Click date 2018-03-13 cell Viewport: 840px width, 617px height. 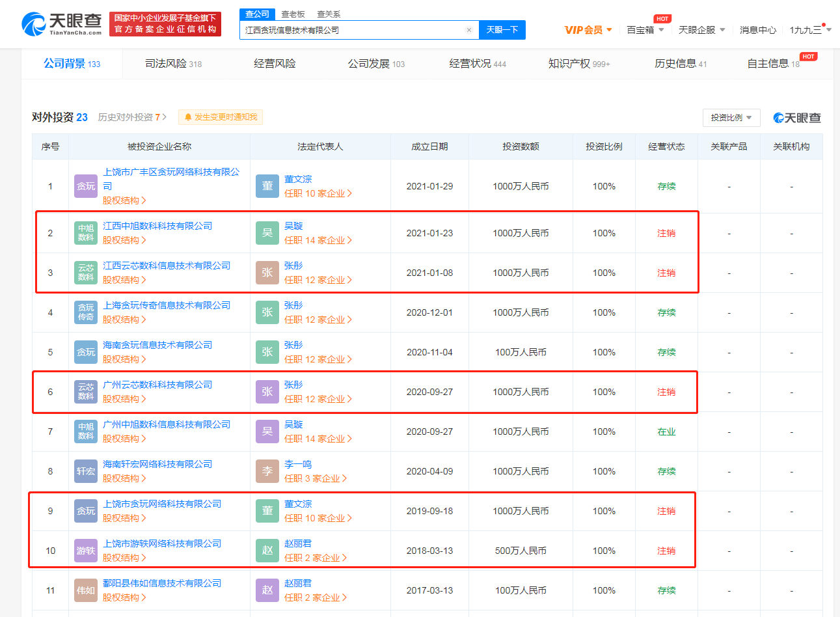click(429, 551)
